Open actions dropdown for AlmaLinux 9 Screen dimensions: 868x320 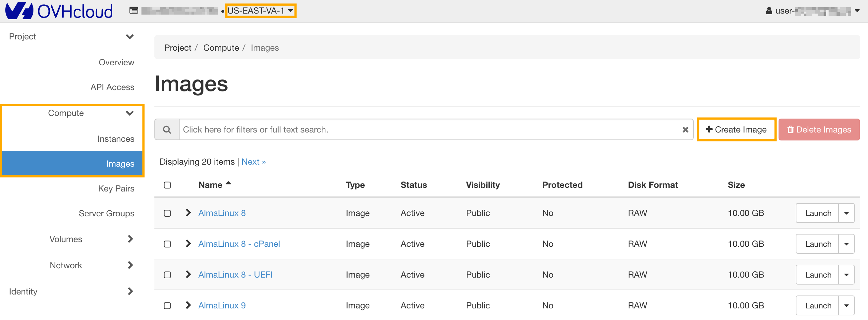click(846, 306)
